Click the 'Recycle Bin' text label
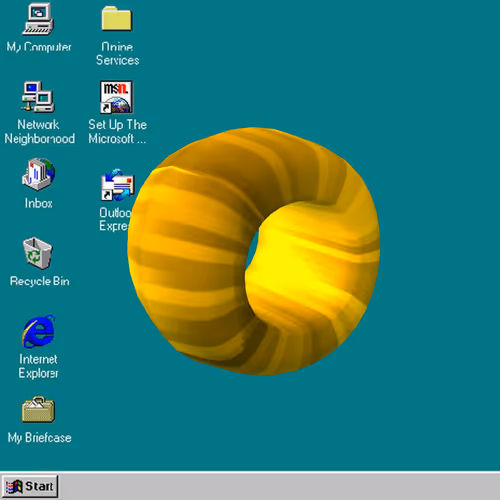Viewport: 500px width, 500px height. pyautogui.click(x=40, y=281)
